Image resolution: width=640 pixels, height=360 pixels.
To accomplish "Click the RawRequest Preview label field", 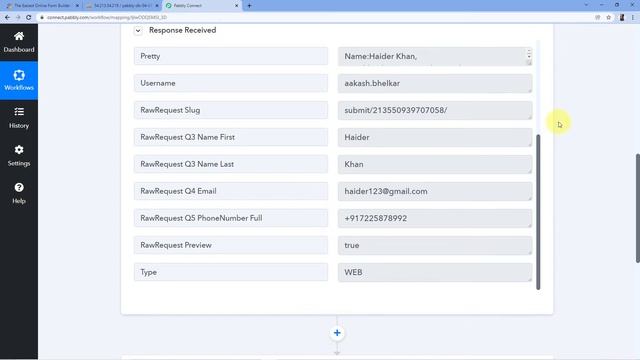I will coord(231,245).
